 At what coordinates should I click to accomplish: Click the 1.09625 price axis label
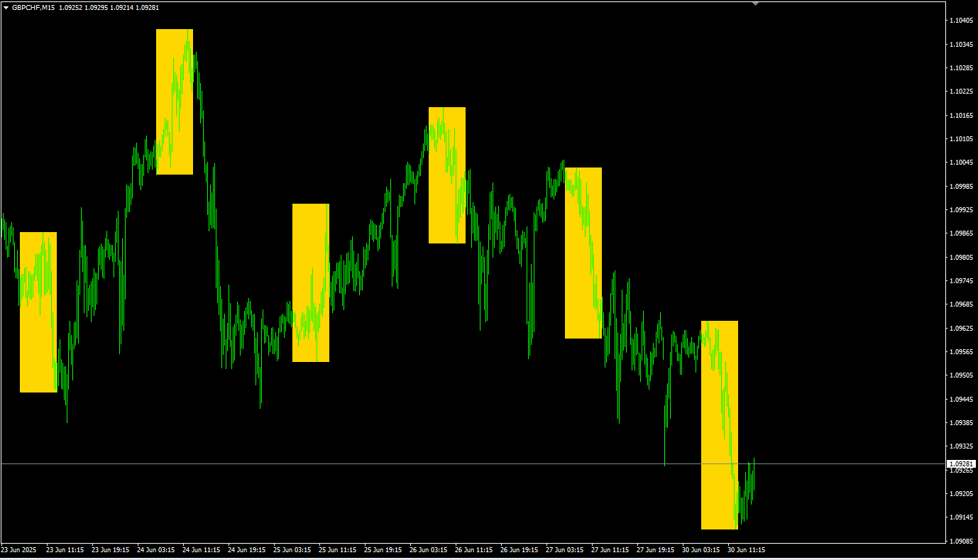(962, 328)
